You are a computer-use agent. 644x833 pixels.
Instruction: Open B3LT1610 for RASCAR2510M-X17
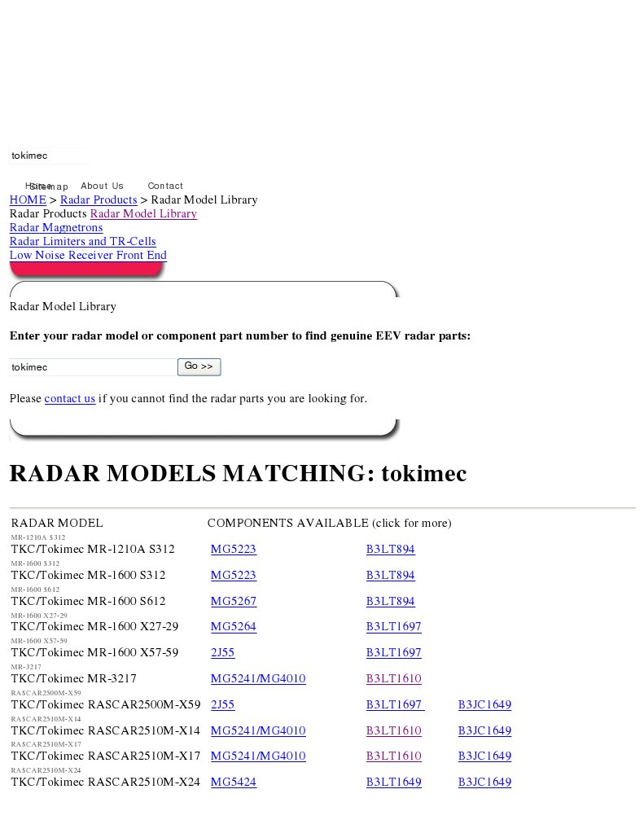(394, 756)
